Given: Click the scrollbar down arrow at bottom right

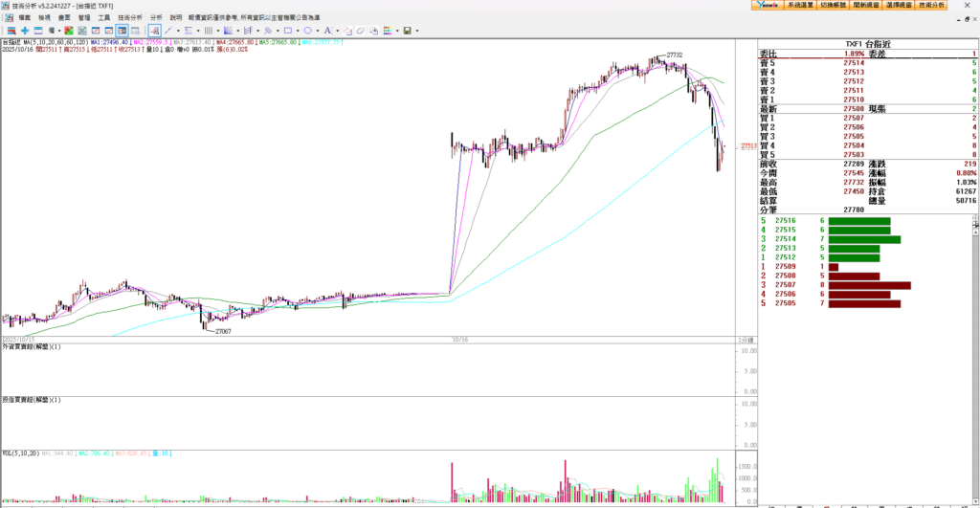Looking at the screenshot, I should coord(975,501).
